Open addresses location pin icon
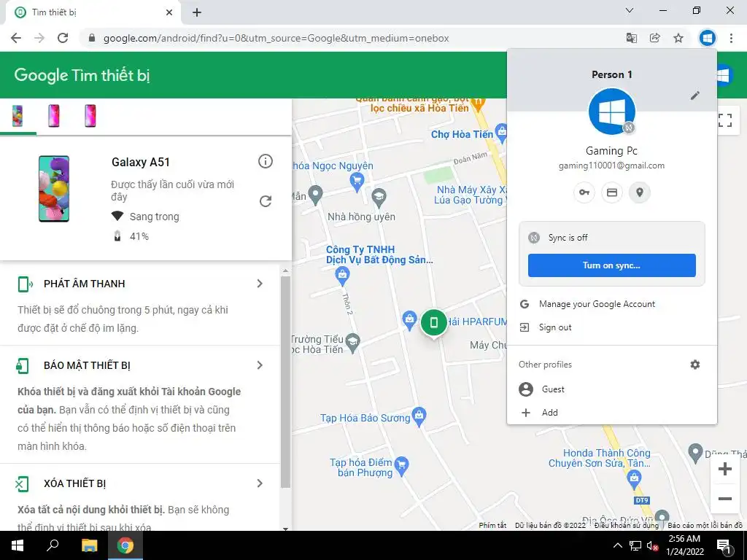This screenshot has width=747, height=560. point(639,192)
